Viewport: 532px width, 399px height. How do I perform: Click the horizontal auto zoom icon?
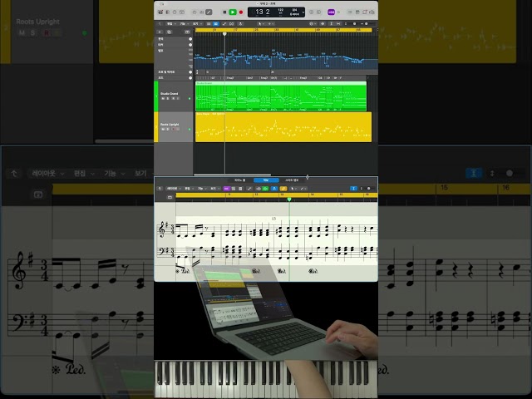(x=338, y=24)
